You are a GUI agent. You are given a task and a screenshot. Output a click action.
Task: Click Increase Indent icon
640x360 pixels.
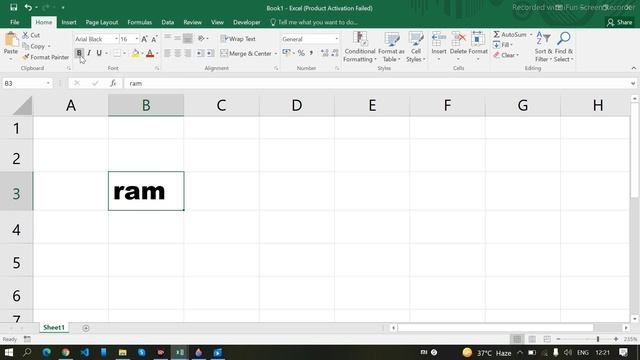click(210, 53)
